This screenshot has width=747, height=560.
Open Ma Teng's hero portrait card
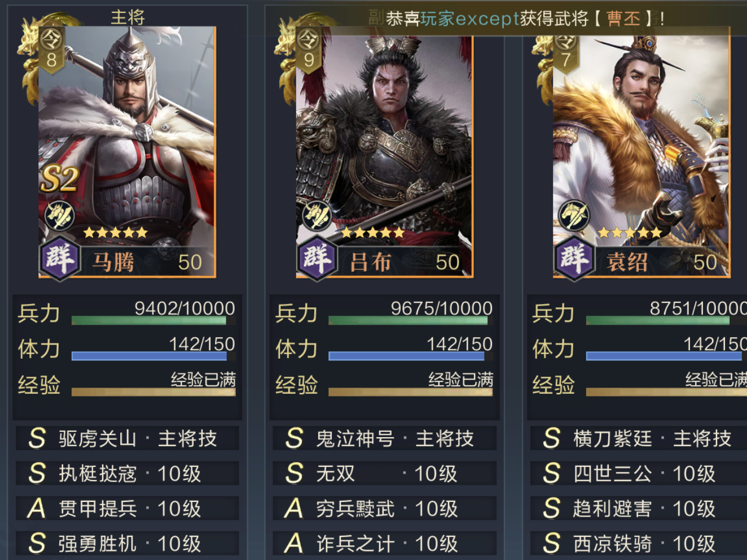(127, 152)
